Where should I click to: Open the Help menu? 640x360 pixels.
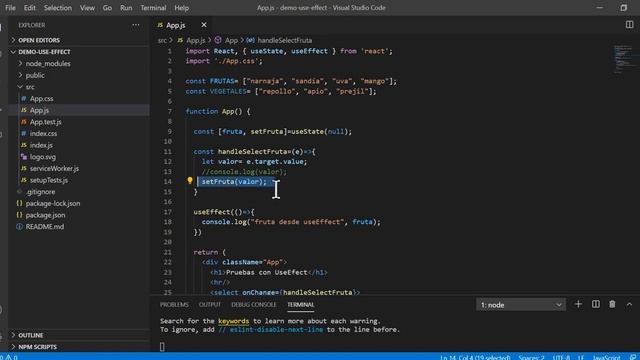[182, 8]
